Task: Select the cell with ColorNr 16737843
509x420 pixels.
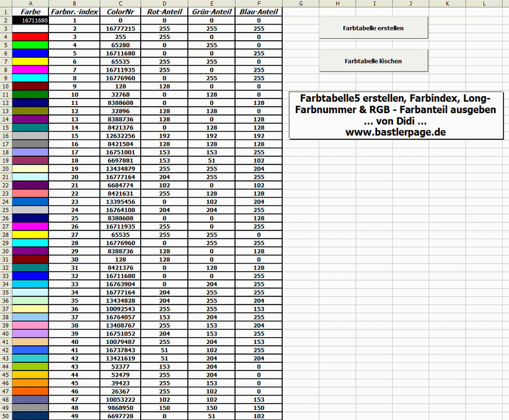Action: click(121, 350)
